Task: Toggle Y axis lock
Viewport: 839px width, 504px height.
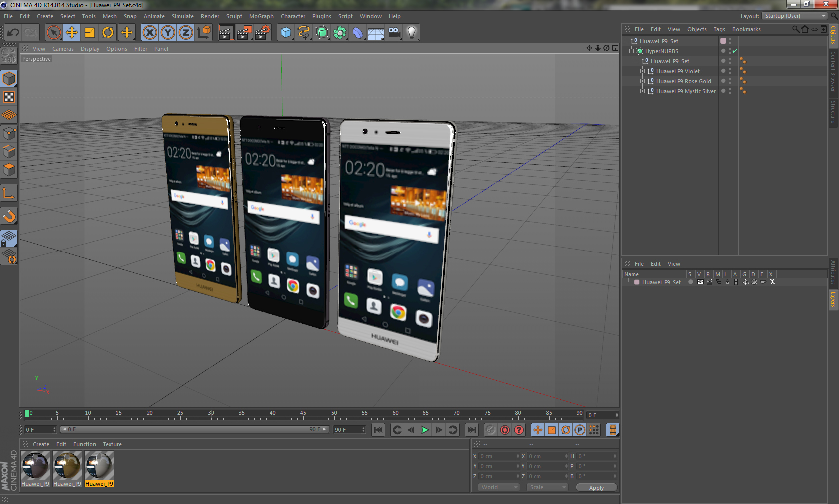Action: (x=168, y=33)
